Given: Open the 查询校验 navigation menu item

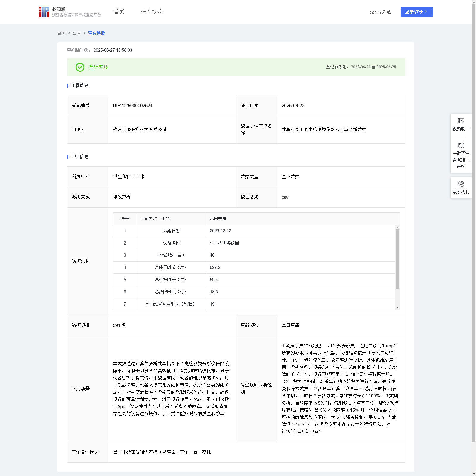Looking at the screenshot, I should tap(151, 12).
